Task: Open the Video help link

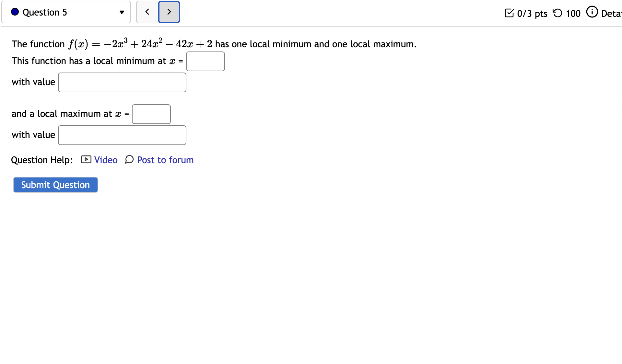Action: [106, 160]
